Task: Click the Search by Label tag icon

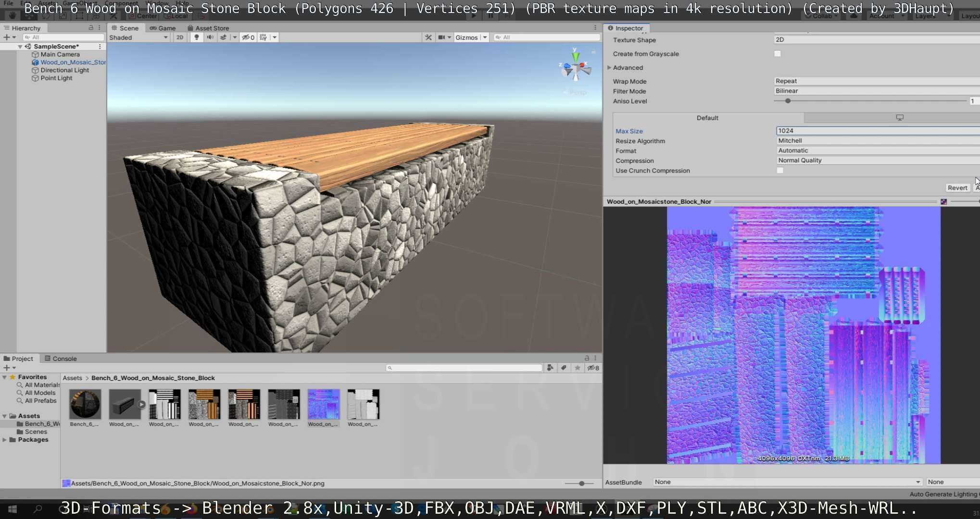Action: click(x=564, y=368)
